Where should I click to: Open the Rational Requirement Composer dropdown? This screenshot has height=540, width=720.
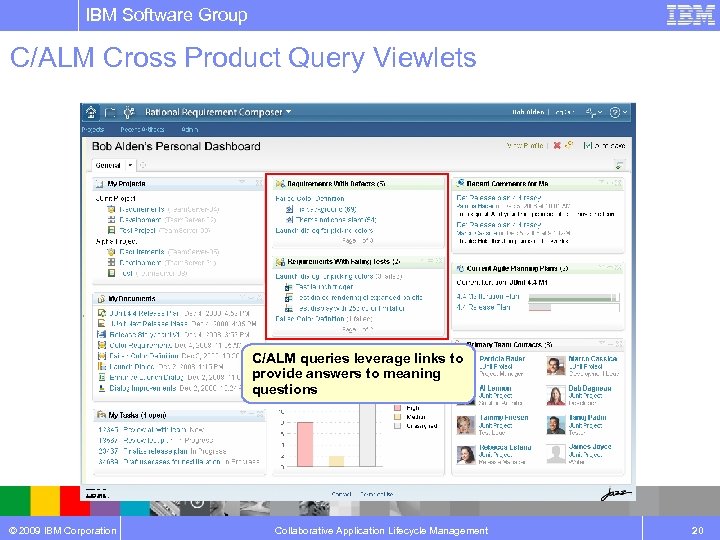tap(218, 112)
